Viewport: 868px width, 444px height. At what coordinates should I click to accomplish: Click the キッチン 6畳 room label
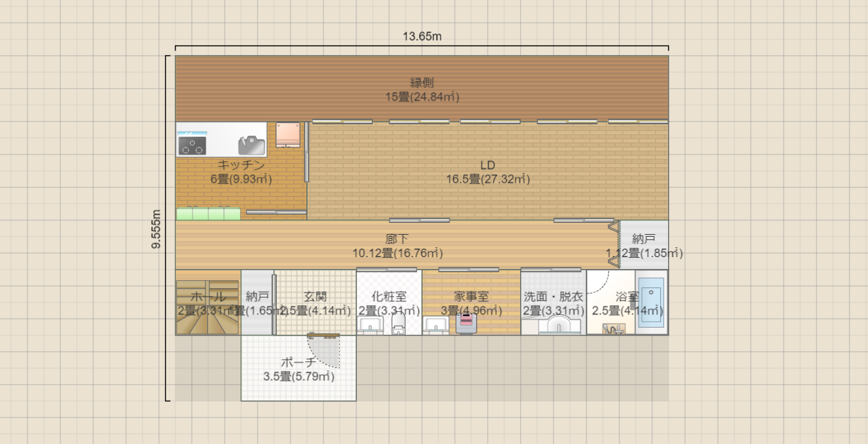pyautogui.click(x=241, y=172)
